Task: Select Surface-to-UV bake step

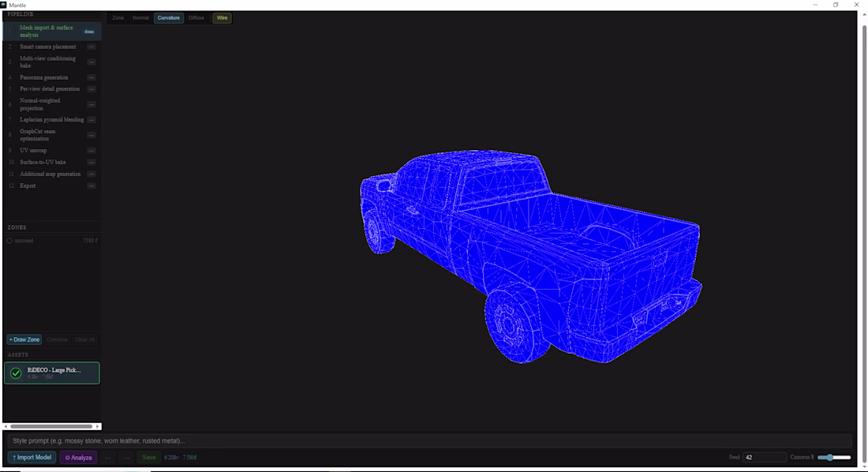Action: click(52, 163)
